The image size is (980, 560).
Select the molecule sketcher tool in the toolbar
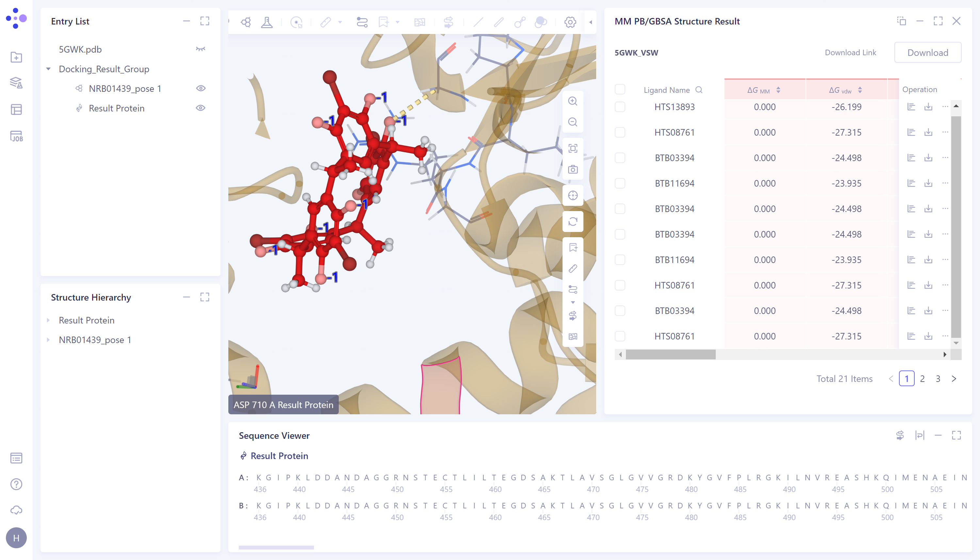245,22
